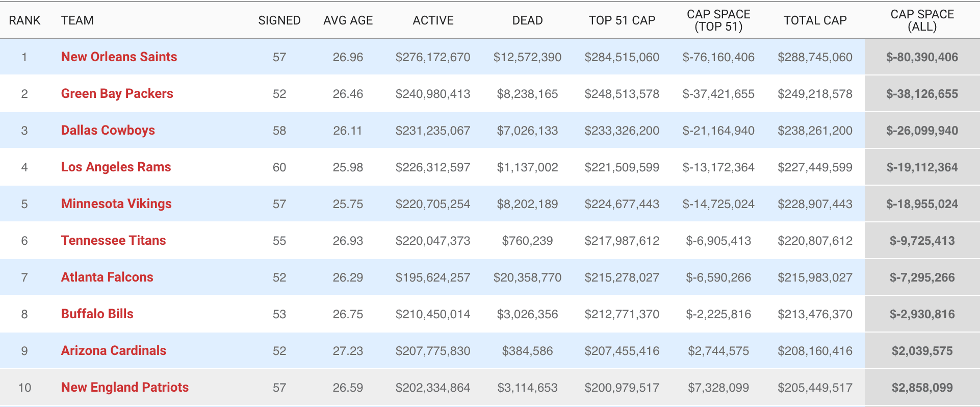Sort table by DEAD column header
This screenshot has width=980, height=407.
[x=527, y=20]
